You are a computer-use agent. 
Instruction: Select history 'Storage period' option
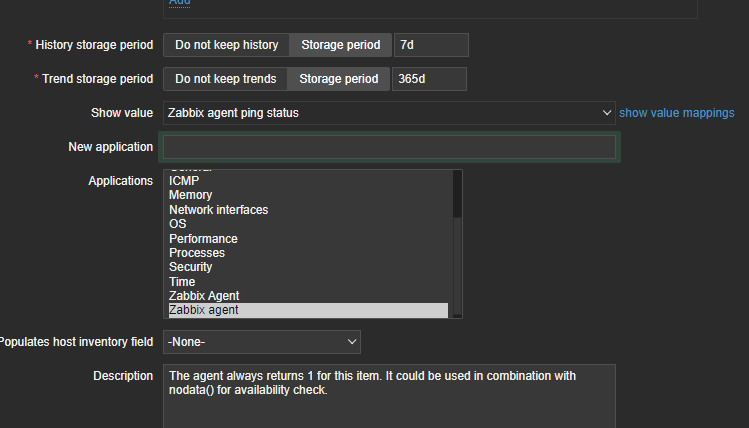tap(340, 45)
